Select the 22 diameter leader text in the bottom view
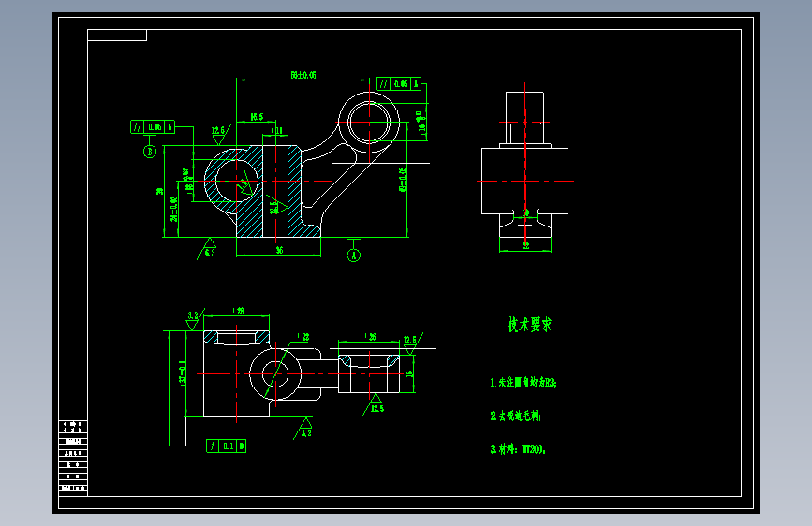This screenshot has width=812, height=526. click(303, 337)
